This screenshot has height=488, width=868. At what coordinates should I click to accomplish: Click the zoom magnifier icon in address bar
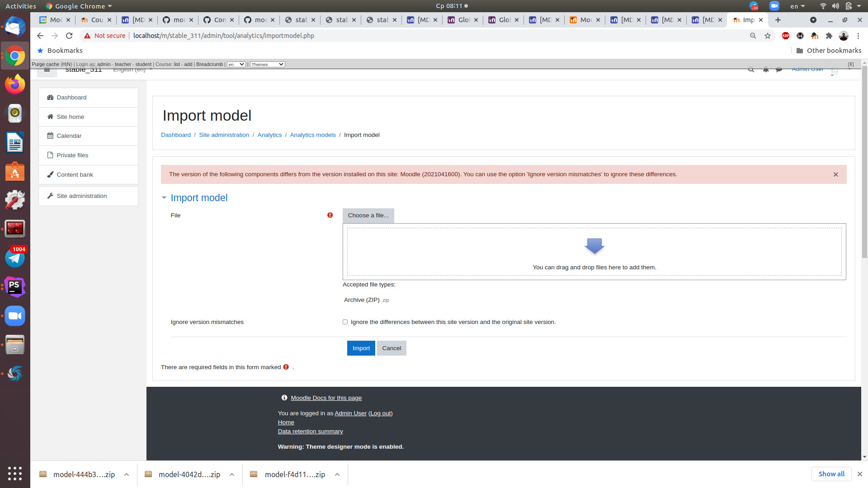coord(753,36)
